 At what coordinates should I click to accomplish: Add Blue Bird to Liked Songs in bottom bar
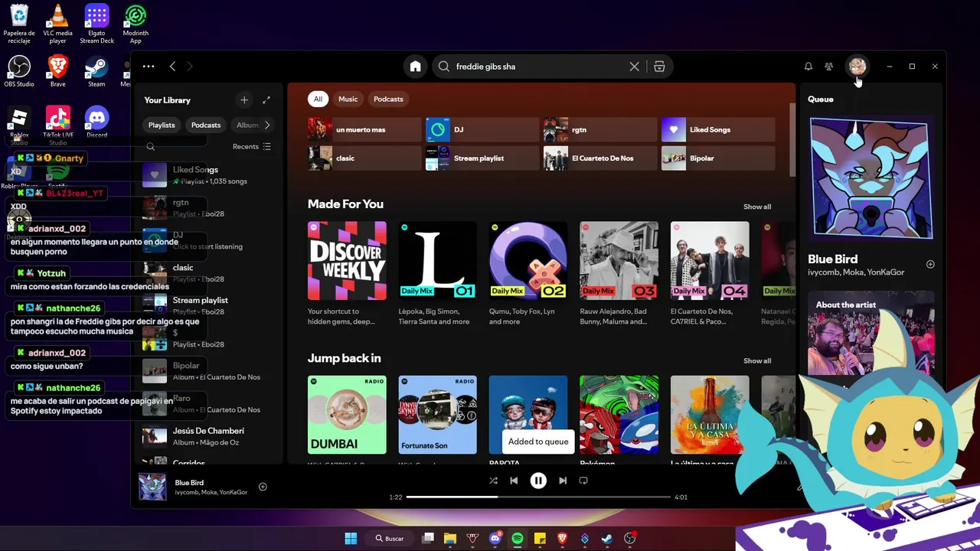click(263, 487)
